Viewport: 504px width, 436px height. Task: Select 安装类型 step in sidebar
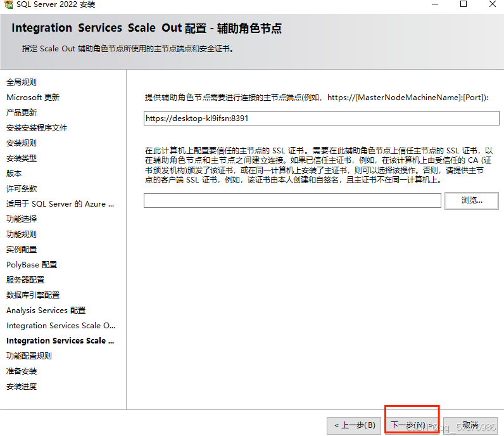click(22, 158)
